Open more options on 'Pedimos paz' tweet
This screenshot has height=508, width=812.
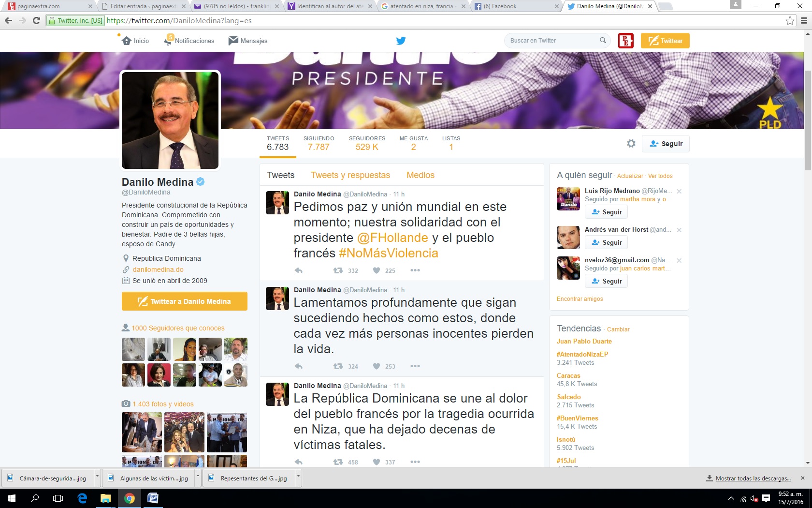(x=415, y=270)
